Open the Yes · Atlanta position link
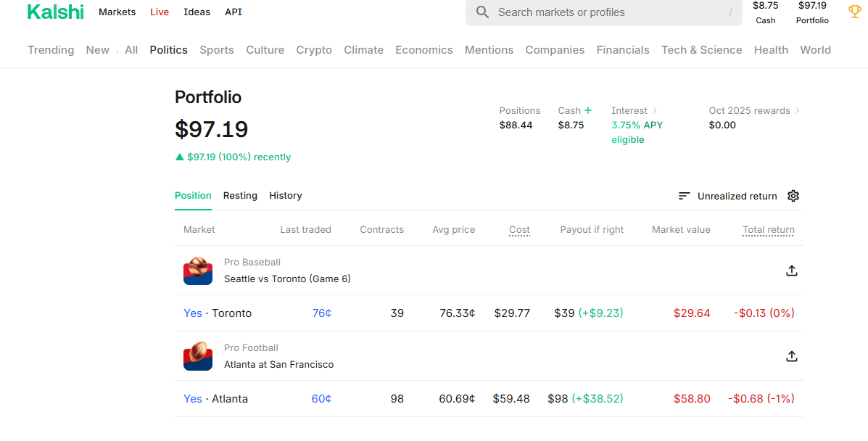 click(215, 399)
